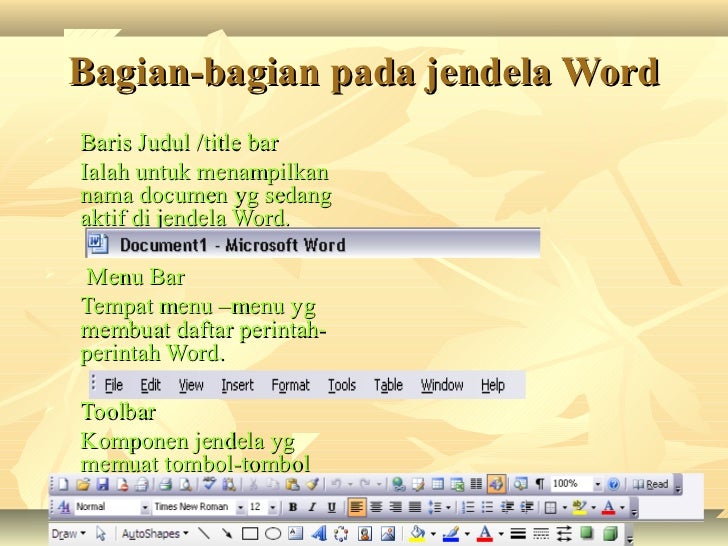Toggle Justify alignment
The width and height of the screenshot is (728, 546).
pyautogui.click(x=415, y=507)
